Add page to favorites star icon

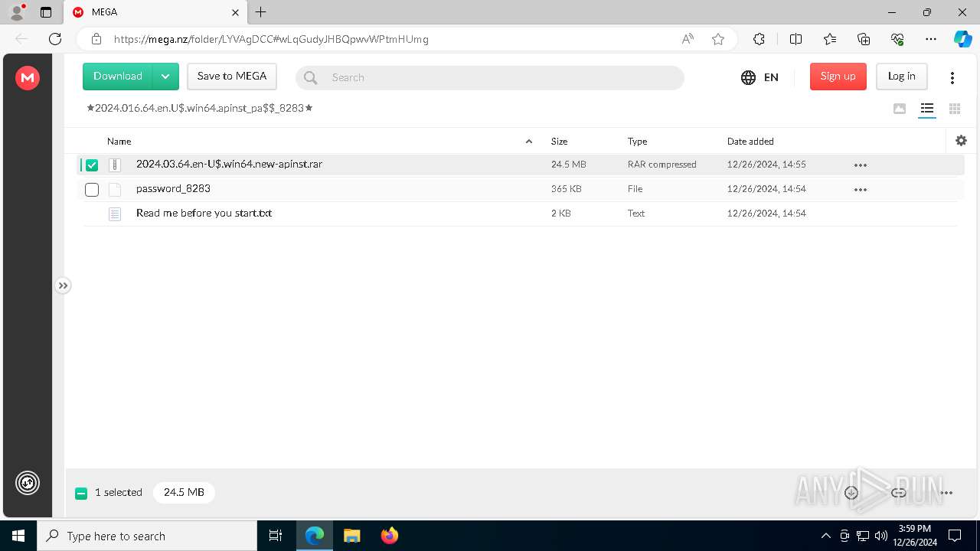click(x=718, y=39)
